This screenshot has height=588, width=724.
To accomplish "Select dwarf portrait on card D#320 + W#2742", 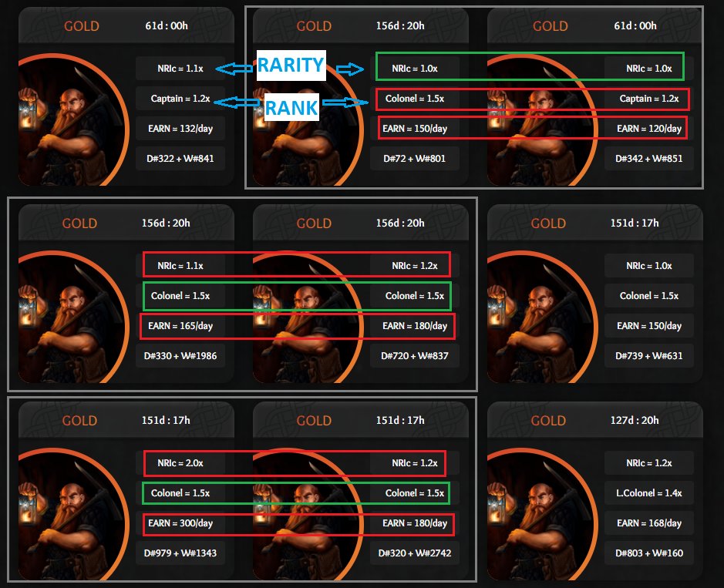I will tap(307, 514).
